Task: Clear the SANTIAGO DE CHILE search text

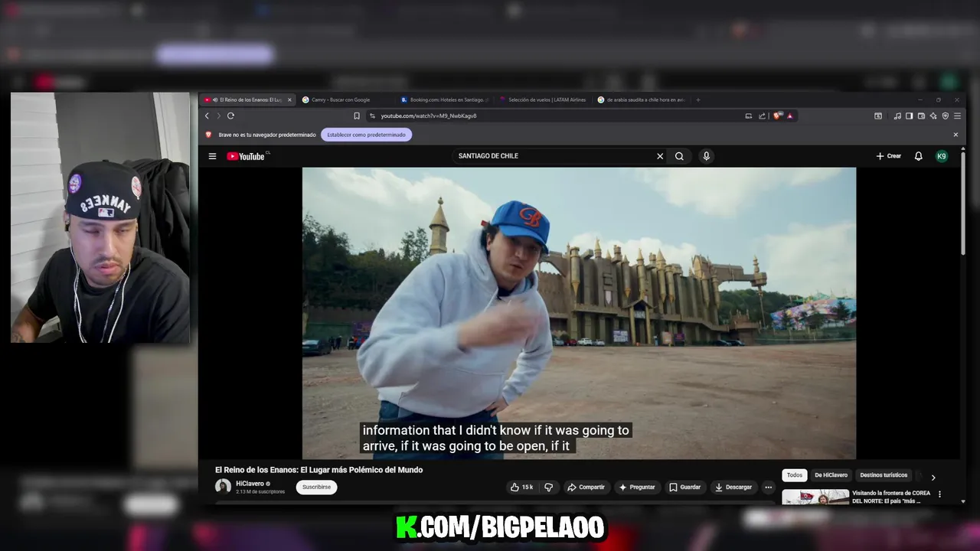Action: [x=660, y=156]
